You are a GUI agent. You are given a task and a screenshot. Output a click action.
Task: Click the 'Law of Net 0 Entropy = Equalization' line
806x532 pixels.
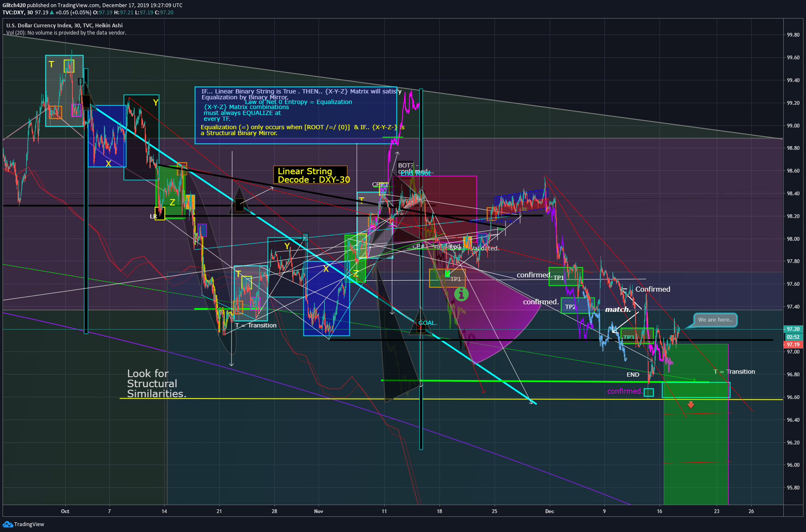click(298, 102)
